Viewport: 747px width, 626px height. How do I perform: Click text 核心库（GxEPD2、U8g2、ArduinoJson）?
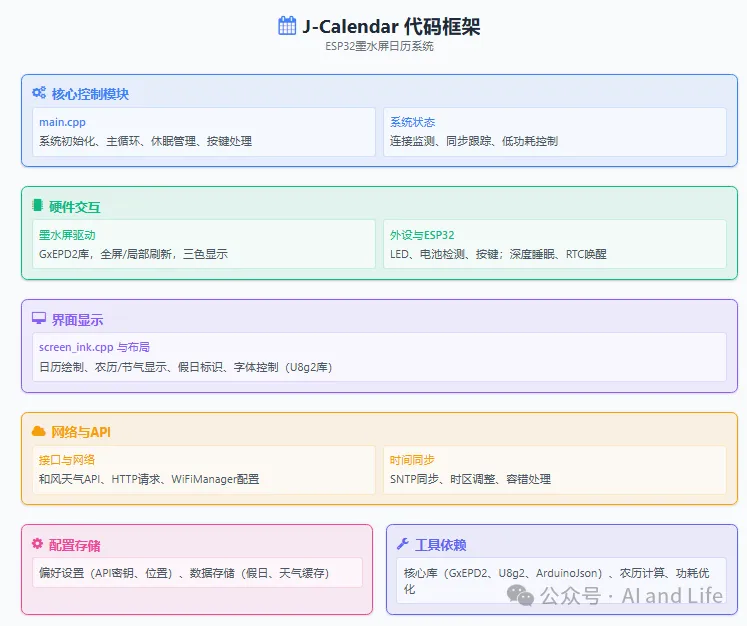click(504, 573)
